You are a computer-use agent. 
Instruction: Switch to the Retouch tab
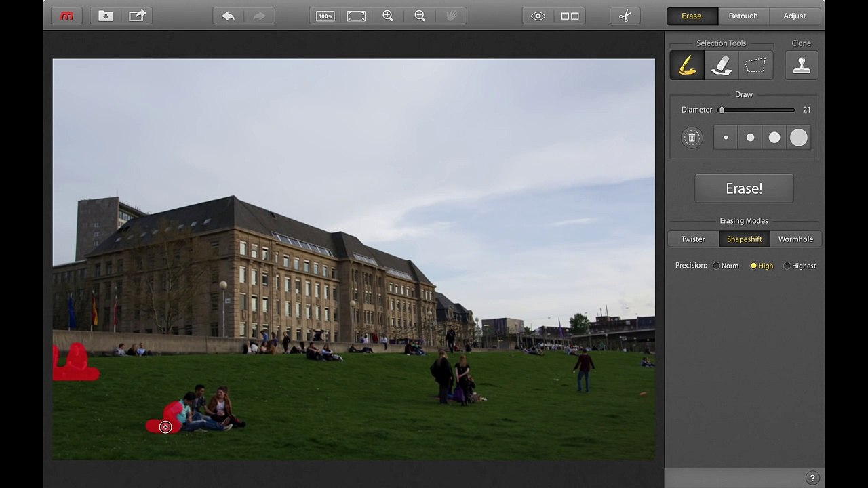coord(743,16)
